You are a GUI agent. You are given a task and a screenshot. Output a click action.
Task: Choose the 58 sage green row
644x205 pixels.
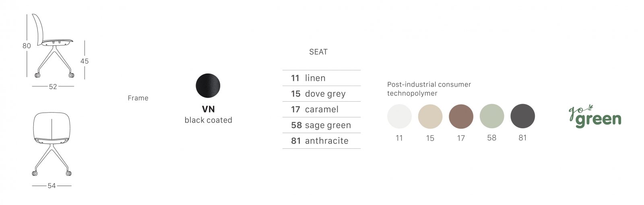[321, 125]
